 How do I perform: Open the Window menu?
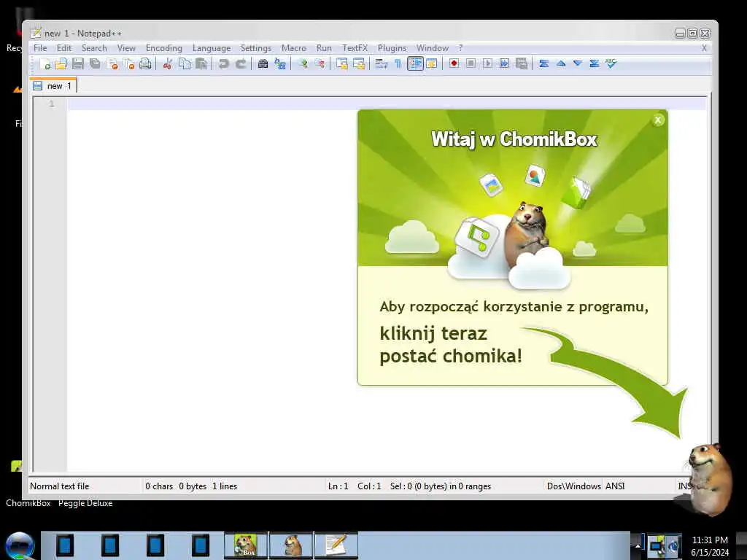click(433, 48)
